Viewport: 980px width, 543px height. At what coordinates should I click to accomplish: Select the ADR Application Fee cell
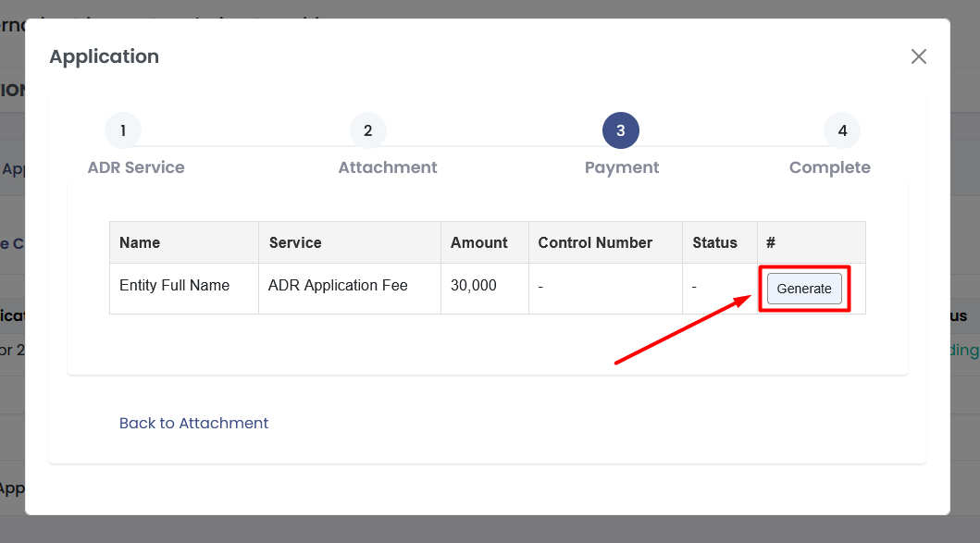338,286
